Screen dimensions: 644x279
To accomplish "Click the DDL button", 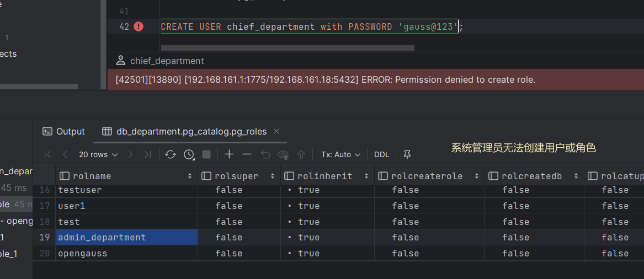I will [381, 155].
